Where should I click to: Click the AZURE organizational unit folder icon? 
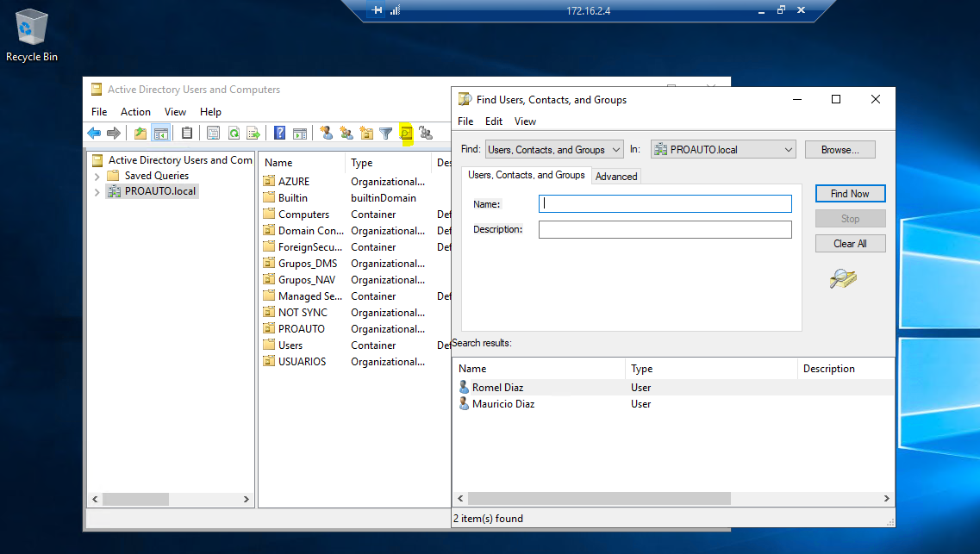tap(269, 181)
